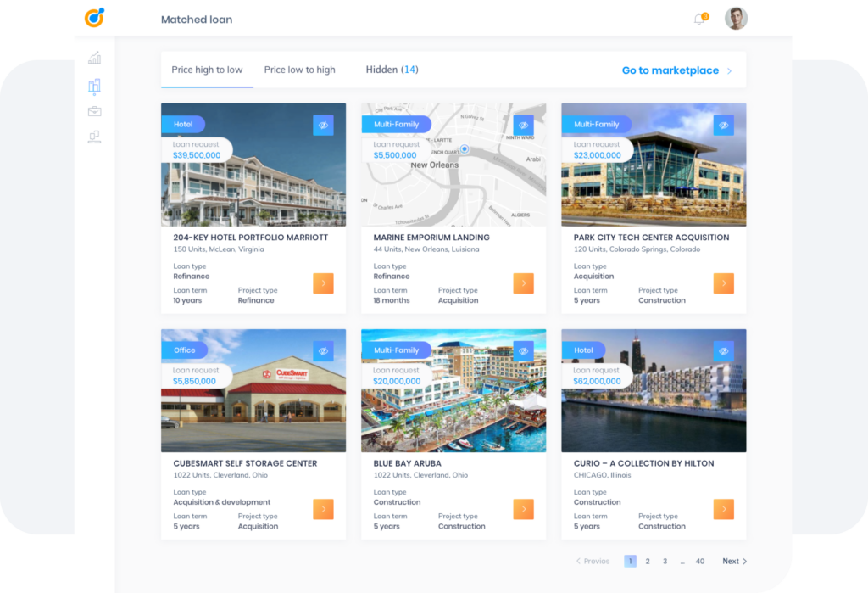Jump to page 2
The width and height of the screenshot is (868, 593).
(x=648, y=562)
